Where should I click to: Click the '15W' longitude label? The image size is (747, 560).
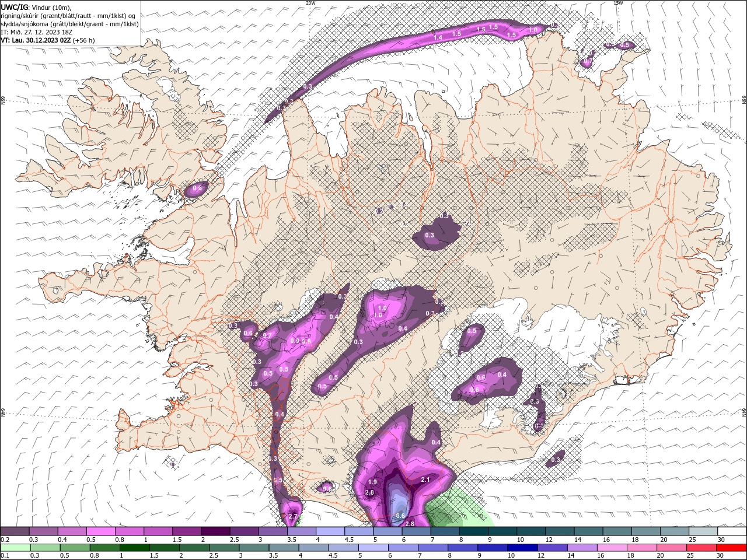point(618,3)
